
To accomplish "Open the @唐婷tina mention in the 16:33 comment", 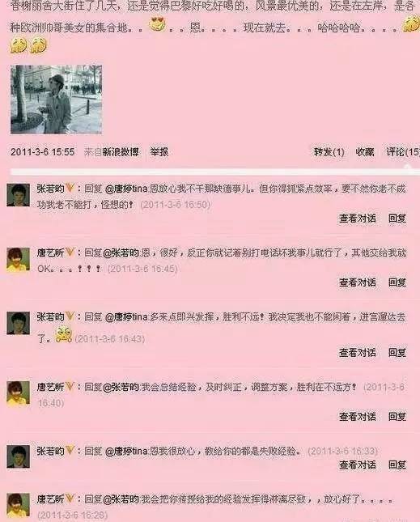I will click(x=126, y=452).
